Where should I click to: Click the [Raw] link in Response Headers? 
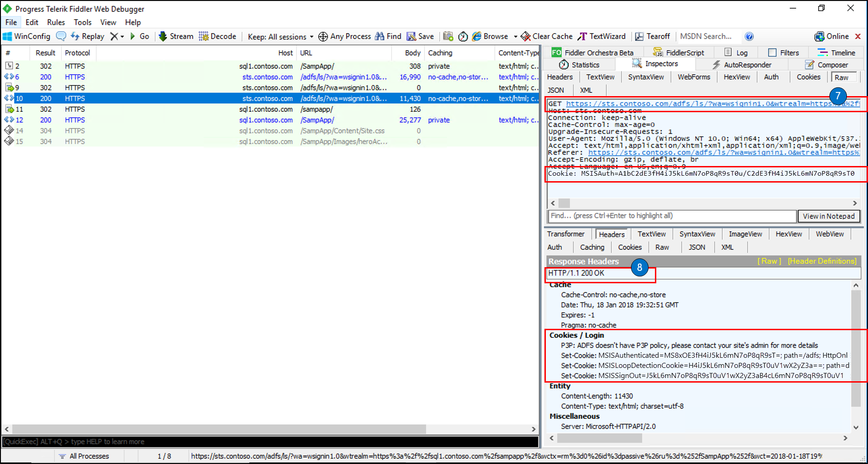[769, 261]
